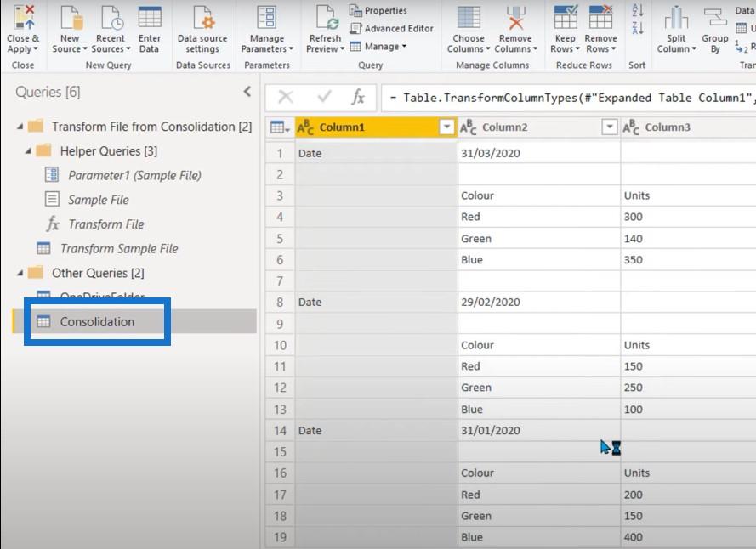This screenshot has height=549, width=756.
Task: Click the fx function icon
Action: click(x=358, y=98)
